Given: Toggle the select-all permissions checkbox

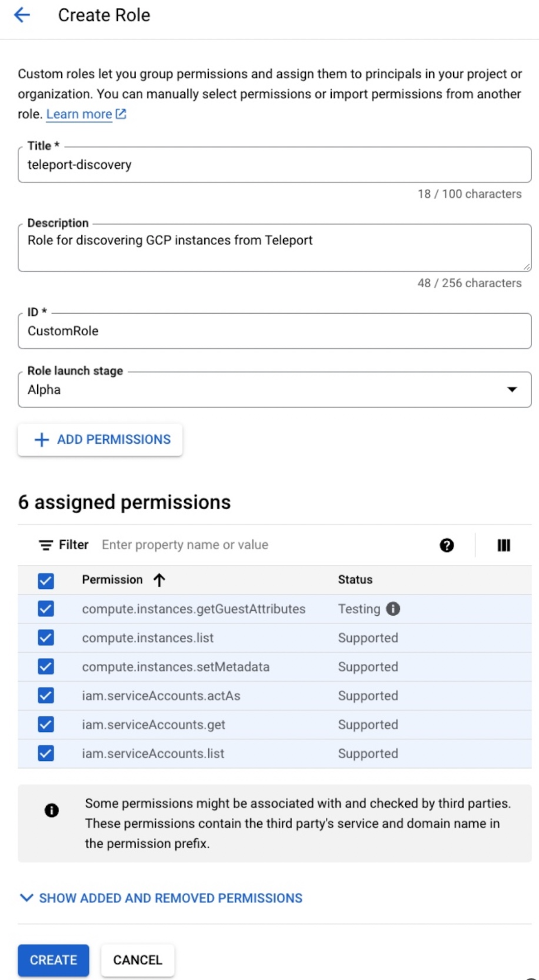Looking at the screenshot, I should pyautogui.click(x=46, y=580).
